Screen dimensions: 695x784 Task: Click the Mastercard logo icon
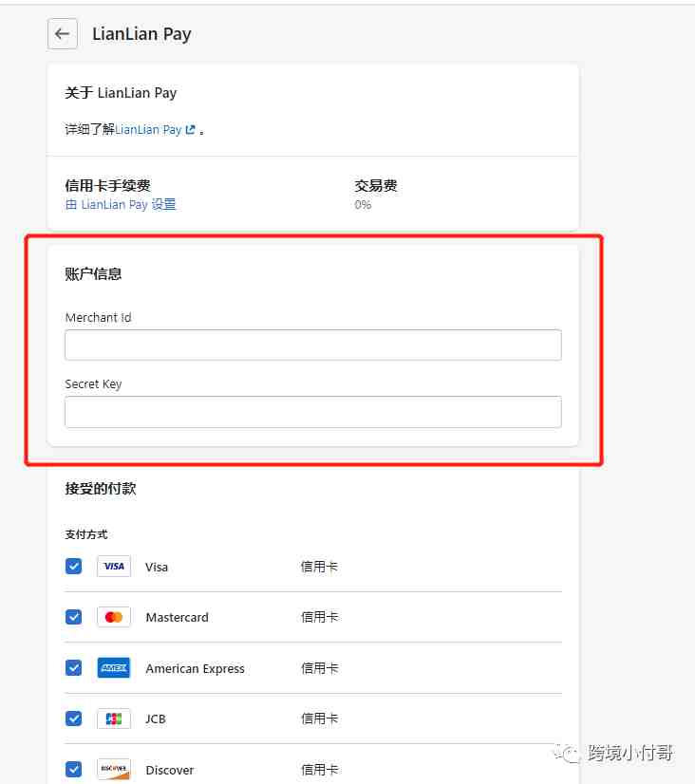pos(114,617)
